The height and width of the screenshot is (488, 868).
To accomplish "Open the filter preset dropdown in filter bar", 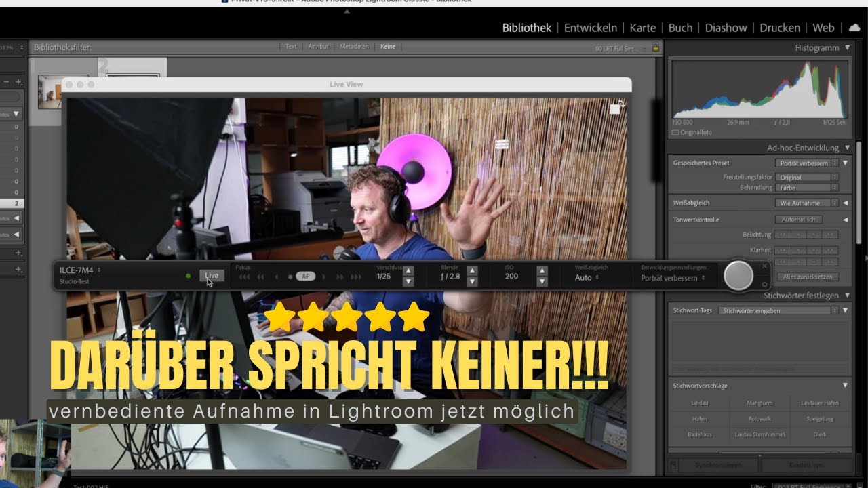I will click(x=619, y=48).
